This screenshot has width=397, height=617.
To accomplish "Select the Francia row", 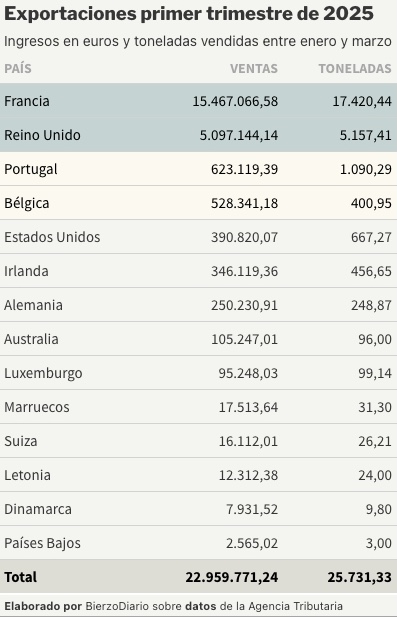I will [198, 101].
